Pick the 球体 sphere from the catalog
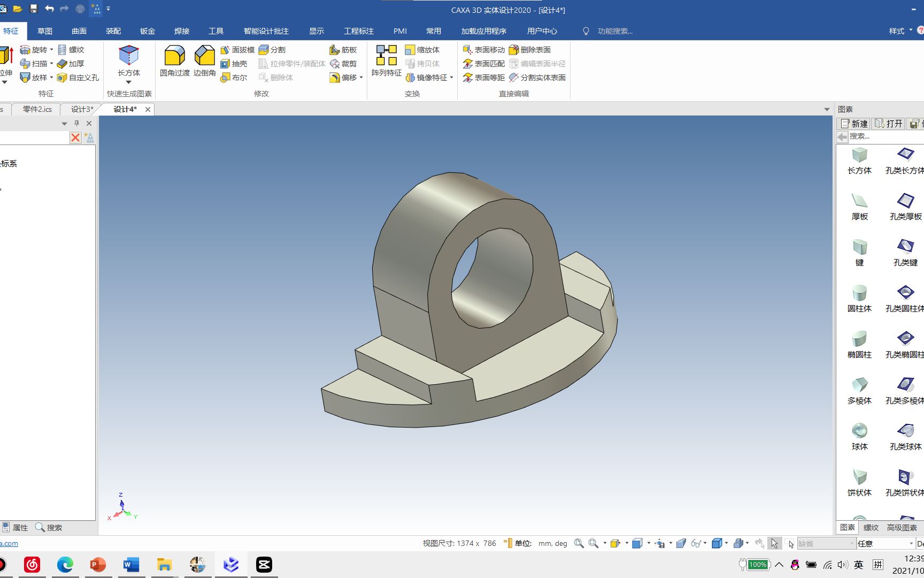This screenshot has height=578, width=924. [859, 437]
